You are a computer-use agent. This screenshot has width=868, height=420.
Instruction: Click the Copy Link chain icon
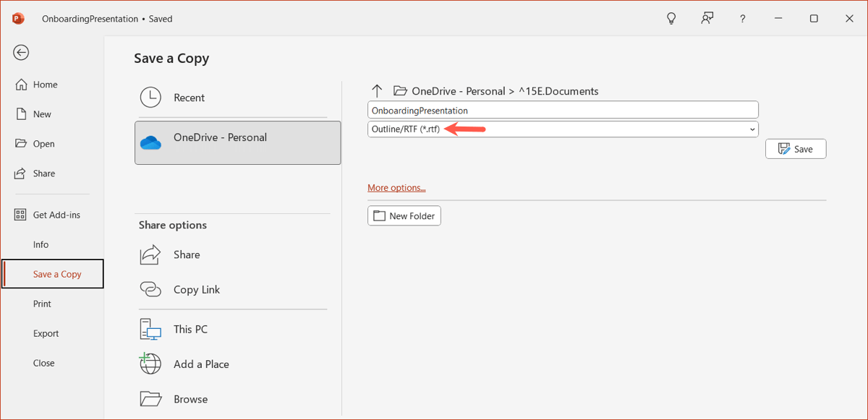(x=150, y=289)
